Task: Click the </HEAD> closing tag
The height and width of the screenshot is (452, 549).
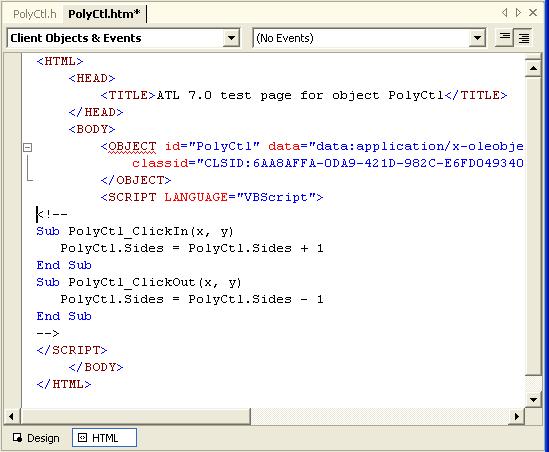Action: coord(96,112)
